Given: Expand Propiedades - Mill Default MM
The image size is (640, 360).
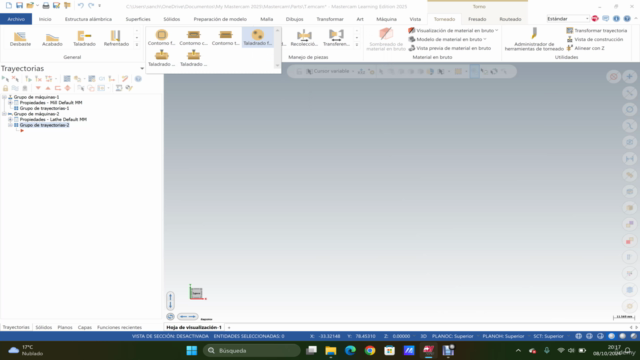Looking at the screenshot, I should 10,103.
